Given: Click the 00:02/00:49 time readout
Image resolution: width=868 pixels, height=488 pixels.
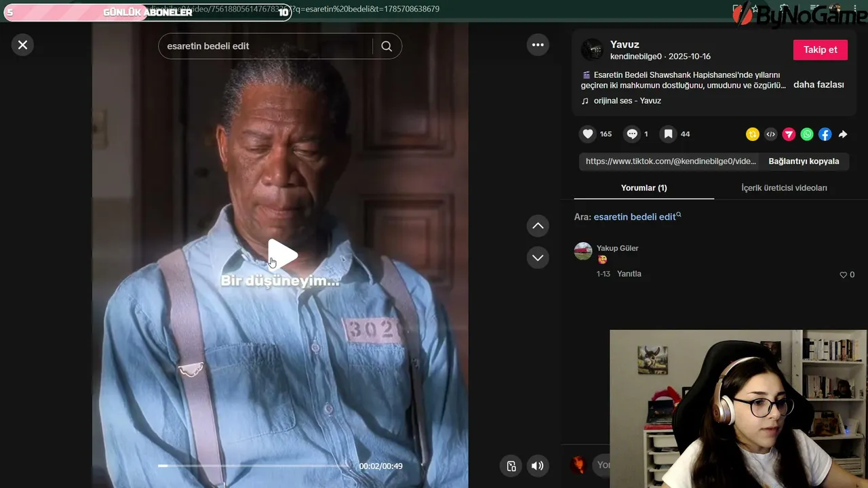Looking at the screenshot, I should [381, 466].
